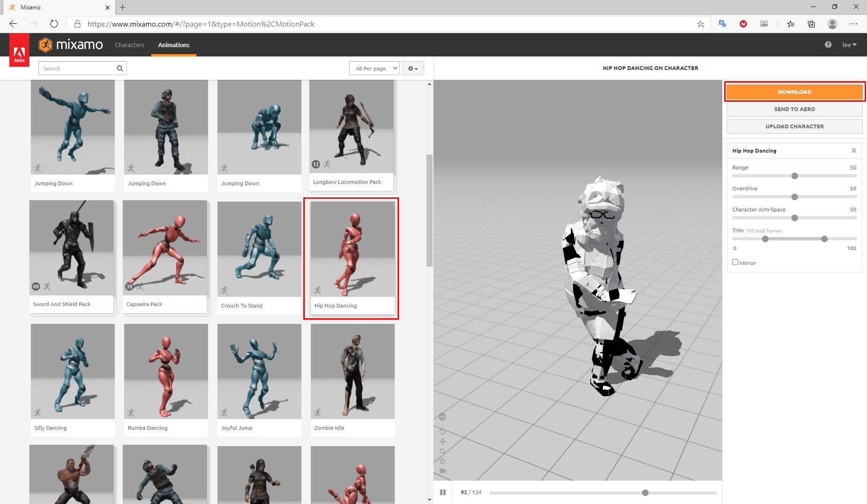Open the lee account menu
The image size is (867, 504).
tap(849, 45)
